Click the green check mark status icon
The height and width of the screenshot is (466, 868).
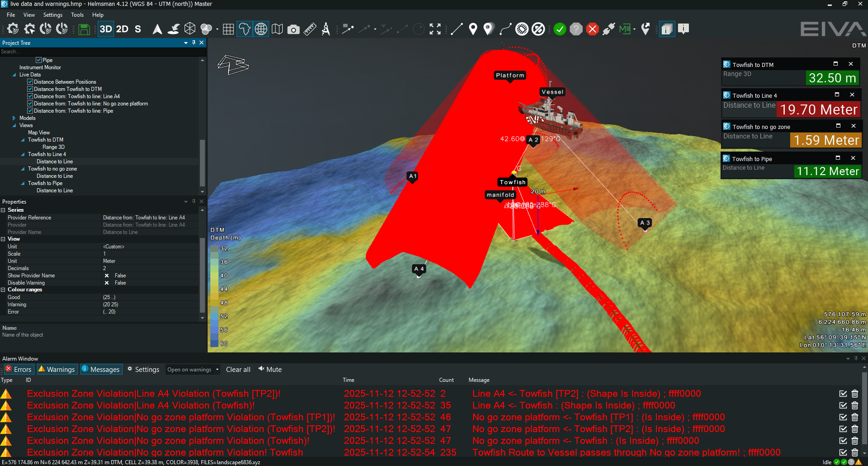click(x=560, y=29)
